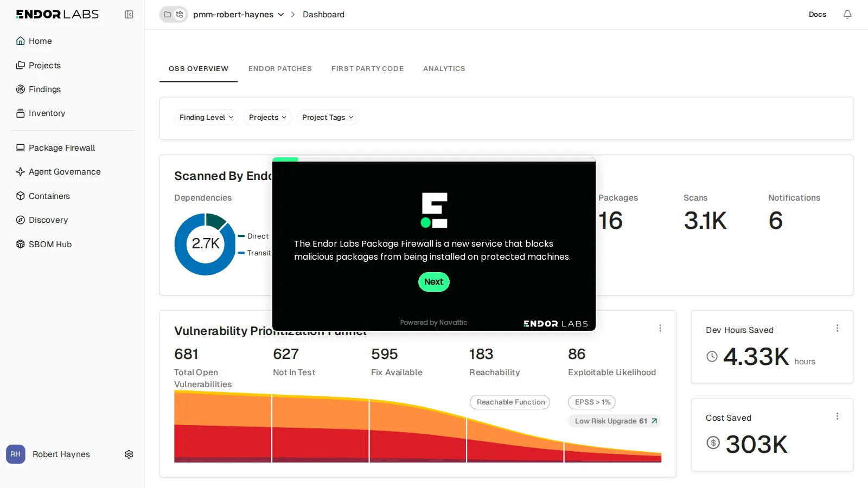Click the folder icon in the breadcrumb

tap(168, 15)
